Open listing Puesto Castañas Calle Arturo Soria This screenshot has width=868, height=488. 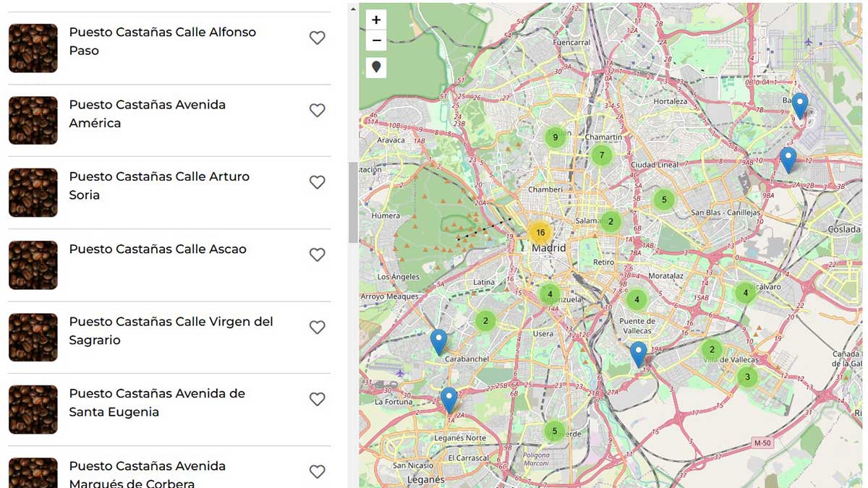tap(158, 185)
